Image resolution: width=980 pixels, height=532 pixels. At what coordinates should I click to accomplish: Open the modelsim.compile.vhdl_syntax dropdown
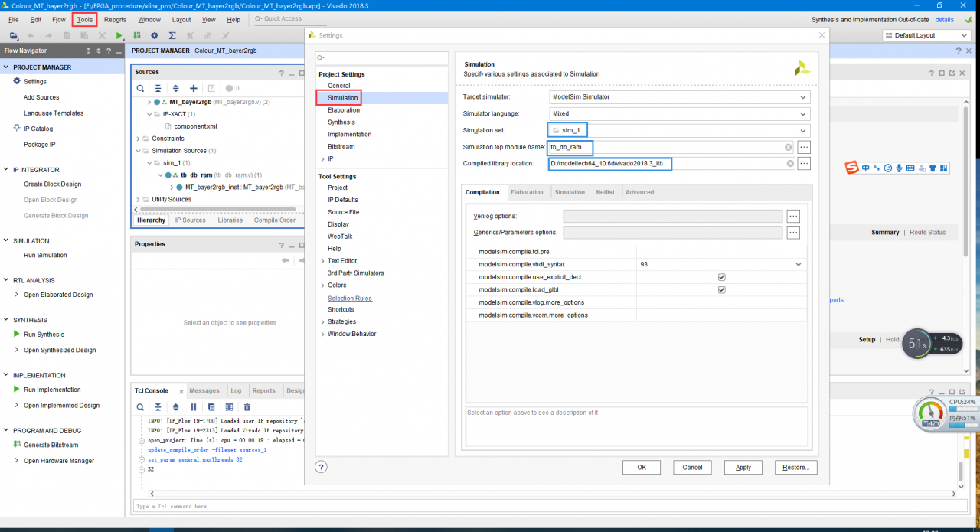799,264
